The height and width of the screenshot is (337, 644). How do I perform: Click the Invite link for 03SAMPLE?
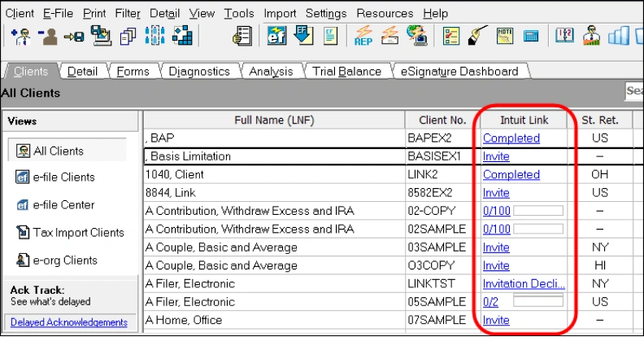click(x=496, y=247)
